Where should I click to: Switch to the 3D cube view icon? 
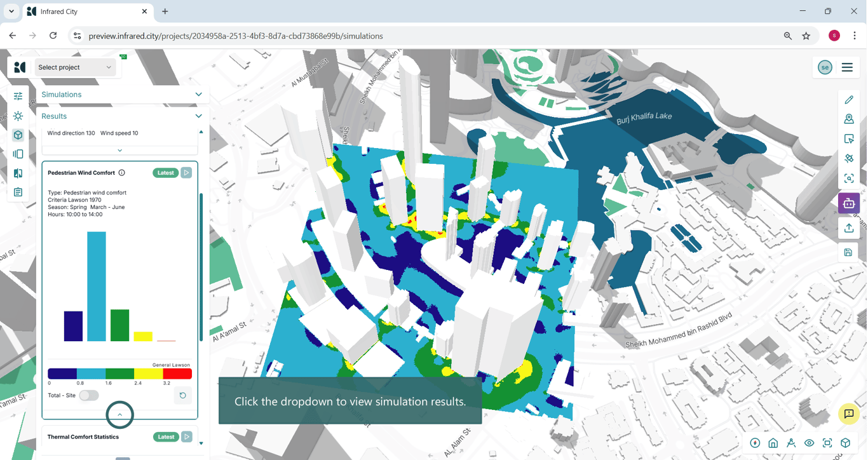tap(846, 443)
